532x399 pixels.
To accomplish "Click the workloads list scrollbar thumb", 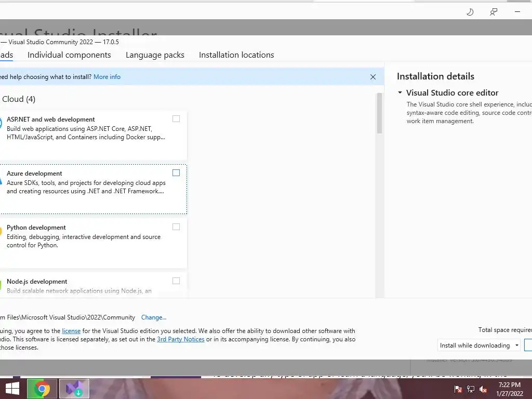I will [x=379, y=113].
